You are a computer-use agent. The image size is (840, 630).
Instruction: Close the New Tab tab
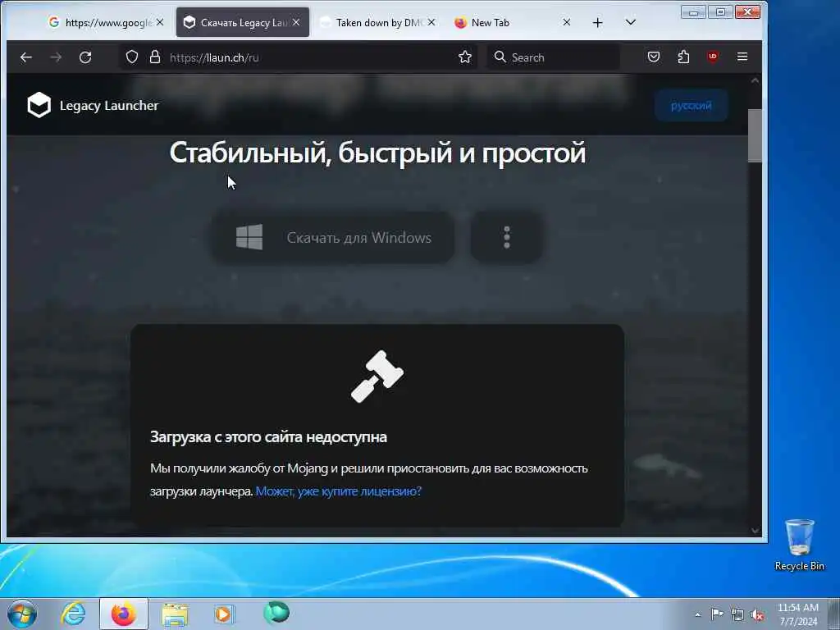(567, 22)
